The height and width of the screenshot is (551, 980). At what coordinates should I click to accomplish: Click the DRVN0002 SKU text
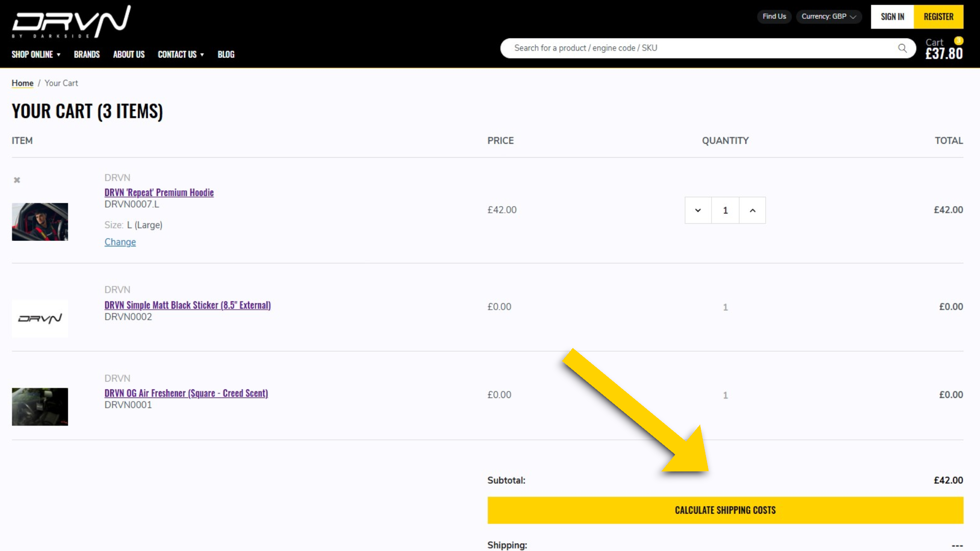(x=128, y=317)
